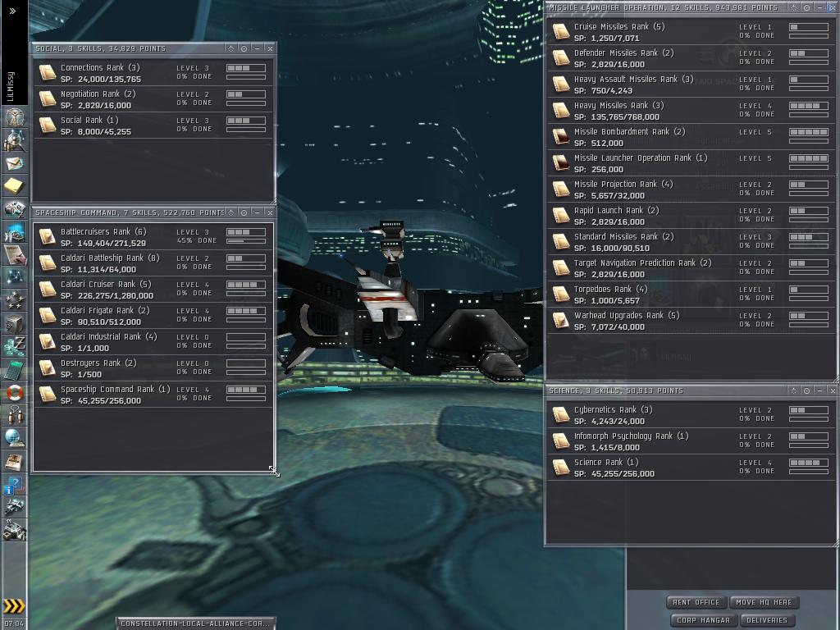
Task: Click the circle icon in Social window header
Action: pyautogui.click(x=244, y=48)
